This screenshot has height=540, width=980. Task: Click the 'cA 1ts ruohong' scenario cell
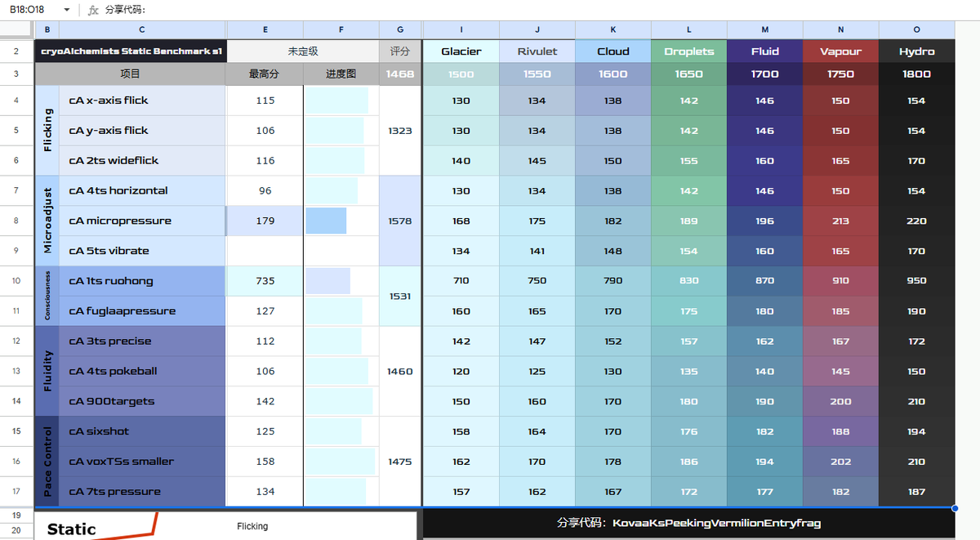point(142,281)
